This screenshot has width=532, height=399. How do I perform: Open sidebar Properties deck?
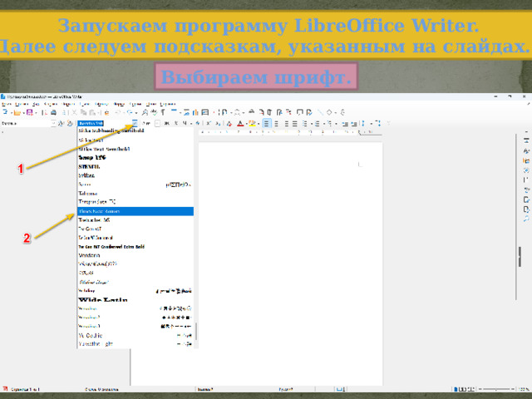pos(526,140)
